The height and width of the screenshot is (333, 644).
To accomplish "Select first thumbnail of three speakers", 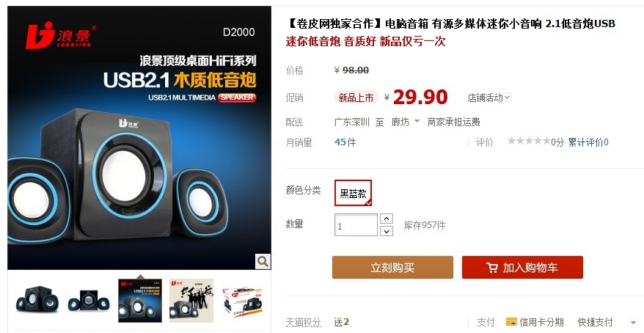I will pyautogui.click(x=37, y=300).
